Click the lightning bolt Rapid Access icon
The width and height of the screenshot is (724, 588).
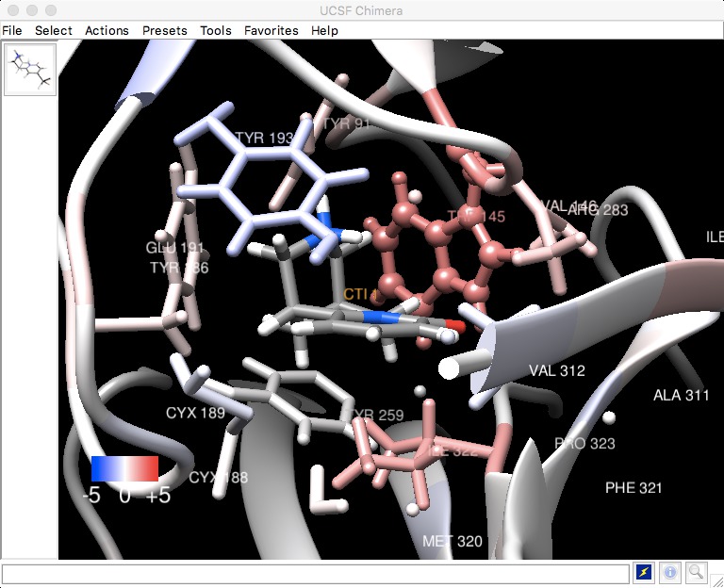coord(644,572)
